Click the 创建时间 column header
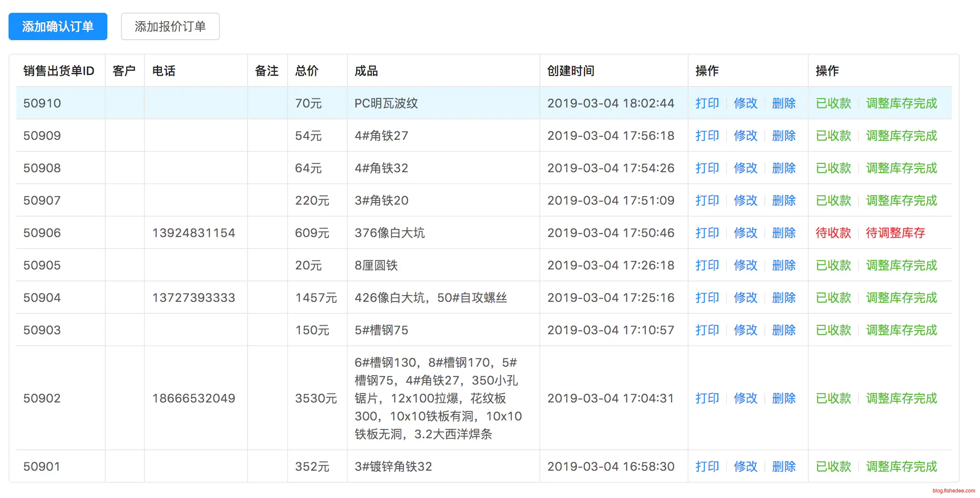 tap(571, 71)
